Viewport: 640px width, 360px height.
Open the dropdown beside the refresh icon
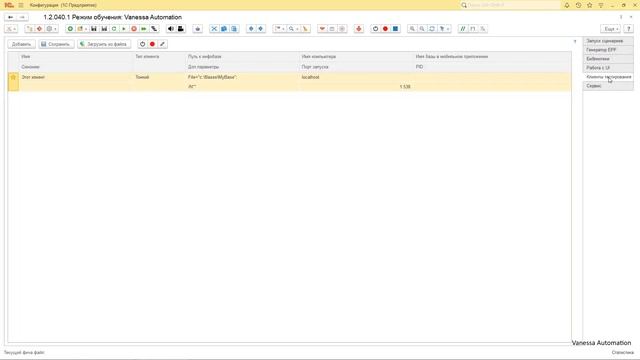pyautogui.click(x=443, y=29)
